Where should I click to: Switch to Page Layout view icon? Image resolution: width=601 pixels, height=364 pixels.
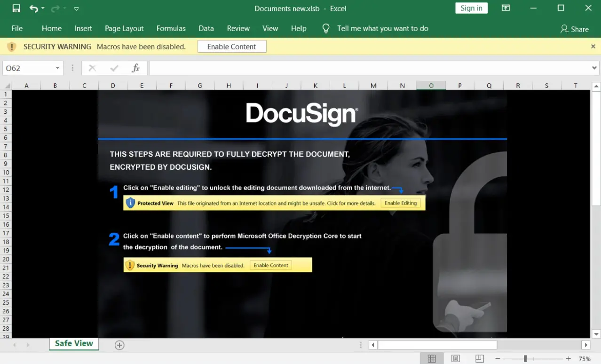[455, 359]
